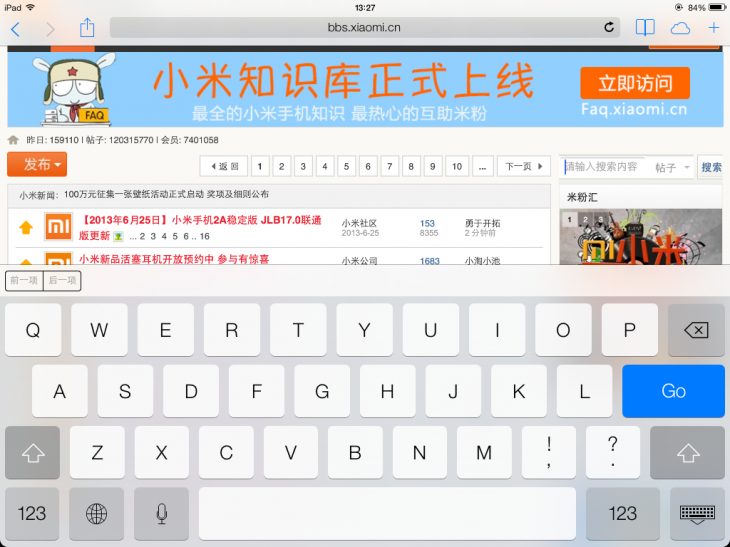
Task: Tap the space bar
Action: tap(387, 513)
